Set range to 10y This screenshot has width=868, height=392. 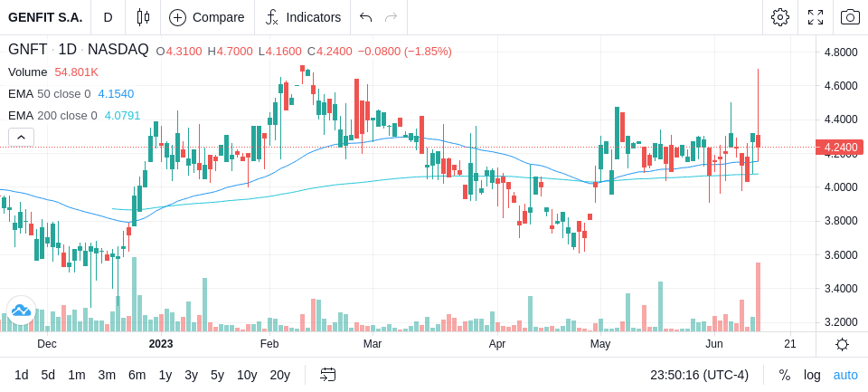click(246, 376)
